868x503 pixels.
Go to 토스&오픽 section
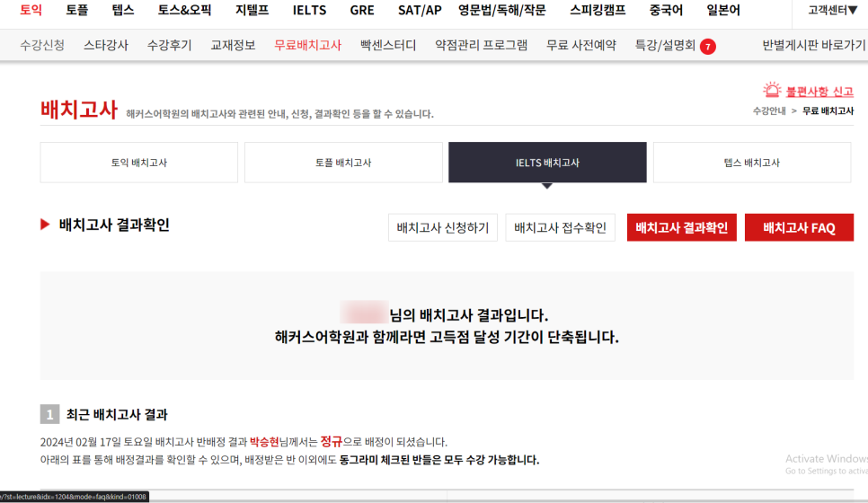click(x=184, y=10)
